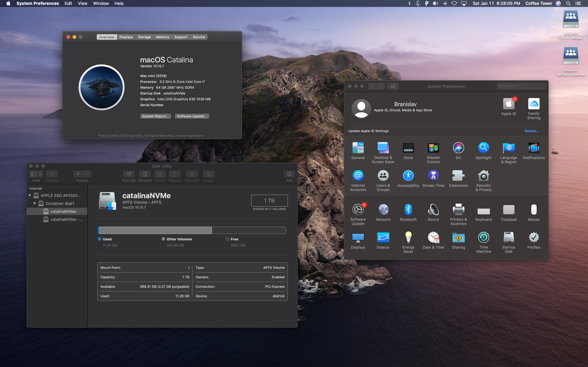Open the Window menu in menu bar

coord(101,3)
